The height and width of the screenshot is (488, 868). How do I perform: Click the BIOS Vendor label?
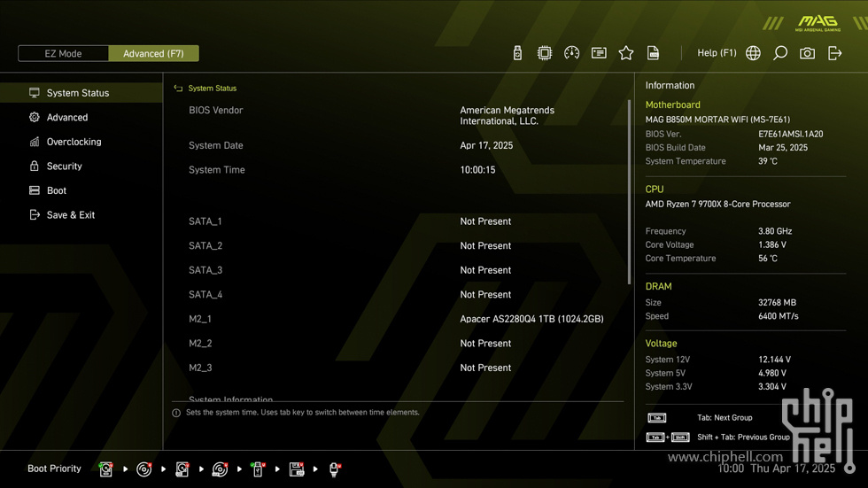click(x=216, y=110)
